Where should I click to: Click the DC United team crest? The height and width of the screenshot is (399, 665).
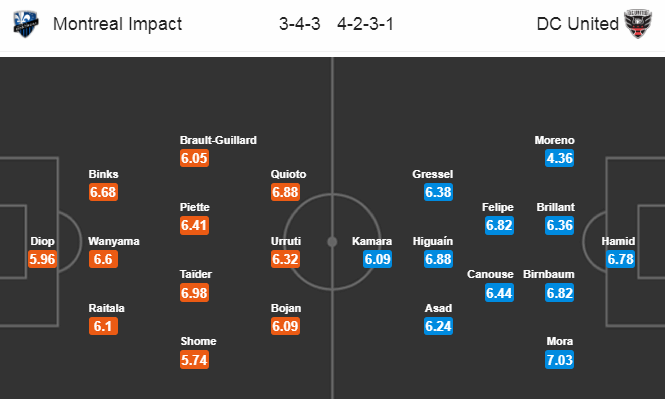pyautogui.click(x=638, y=24)
